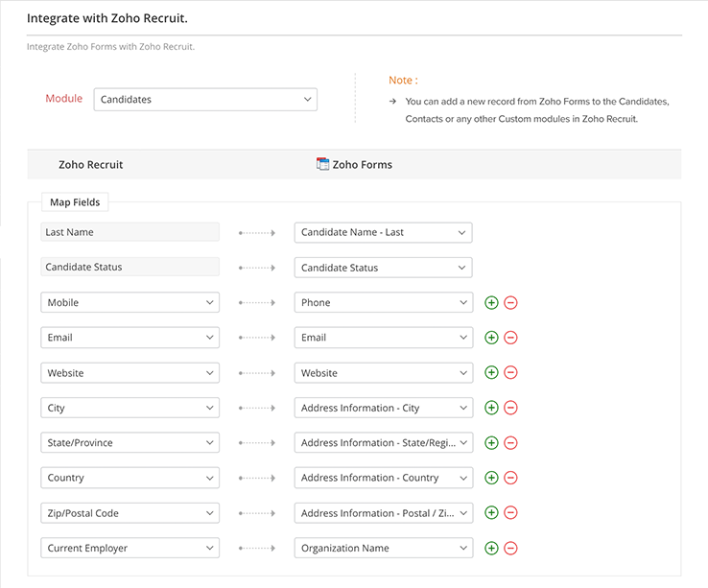Remove the Current Employer mapping row
708x588 pixels.
[x=510, y=549]
